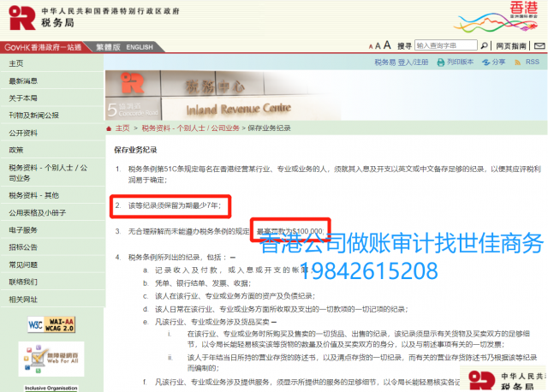Click the IRD red logo at top left

tap(22, 17)
